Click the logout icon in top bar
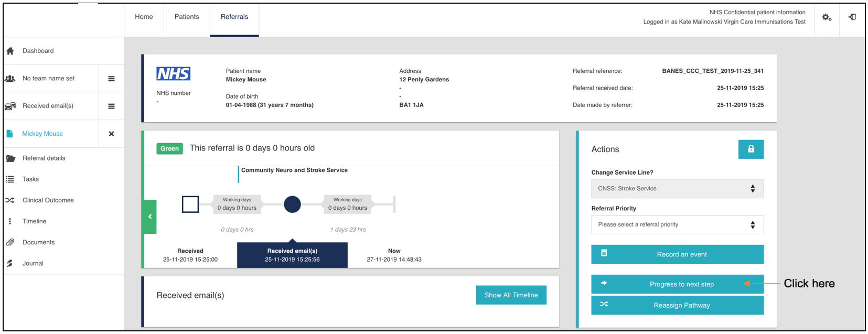 pos(852,17)
